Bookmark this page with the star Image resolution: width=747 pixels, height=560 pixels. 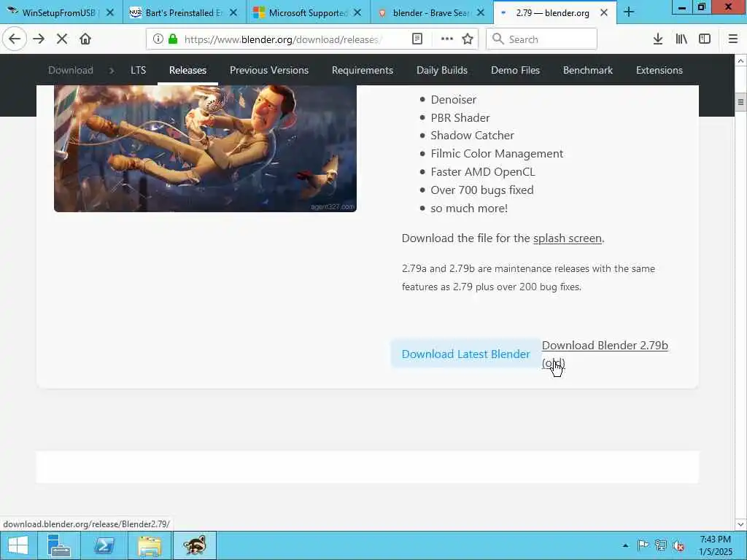(x=468, y=39)
